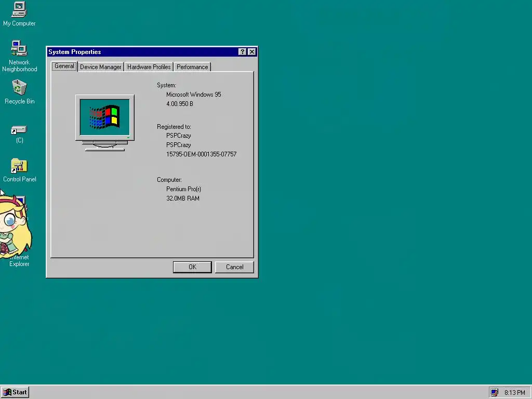532x399 pixels.
Task: Click the Internet Explorer desktop label
Action: [19, 261]
